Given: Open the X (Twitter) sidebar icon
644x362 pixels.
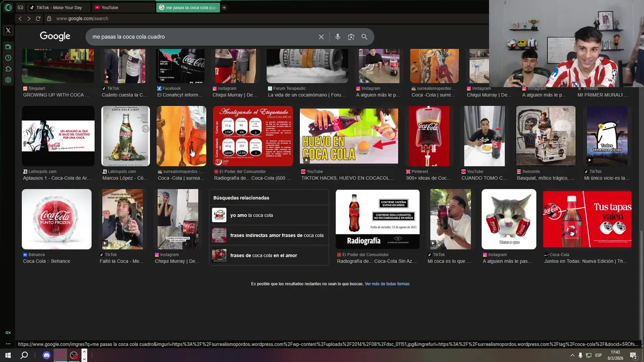Looking at the screenshot, I should pyautogui.click(x=8, y=31).
